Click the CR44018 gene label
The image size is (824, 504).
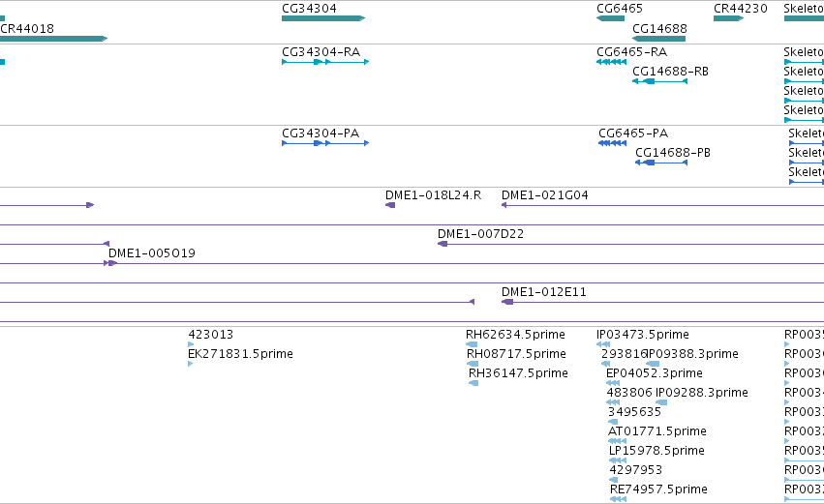pos(27,29)
